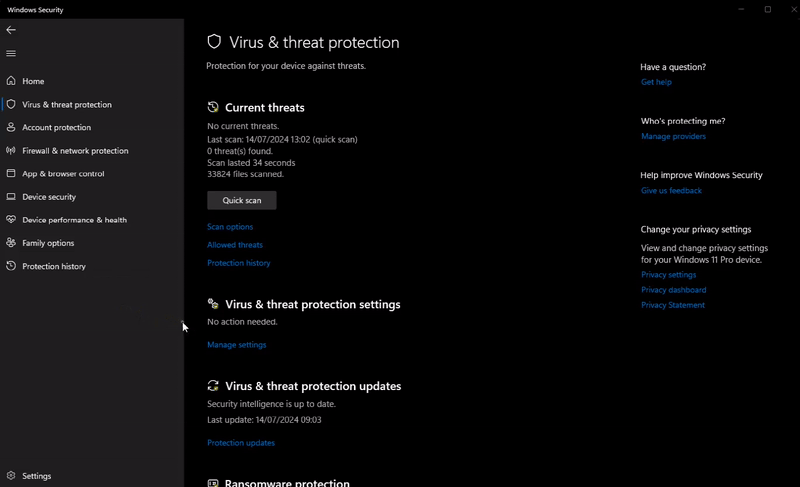Open the Privacy dashboard link

[x=674, y=290]
